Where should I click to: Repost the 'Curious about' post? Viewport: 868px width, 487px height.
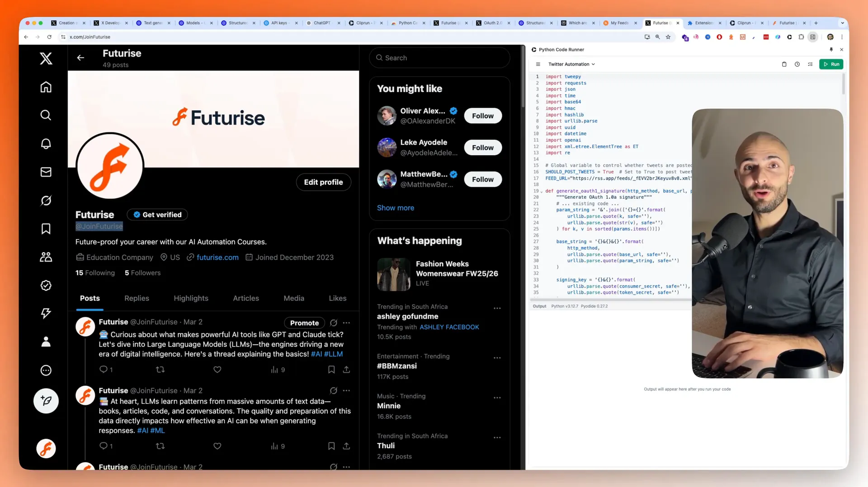160,370
